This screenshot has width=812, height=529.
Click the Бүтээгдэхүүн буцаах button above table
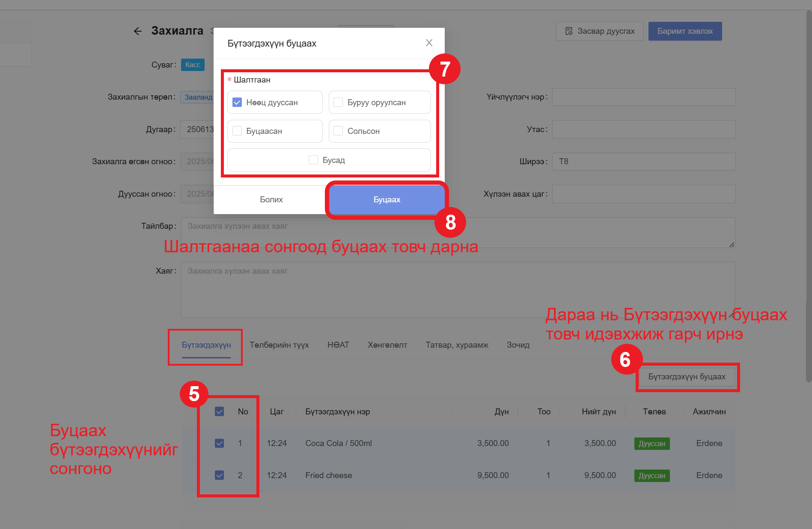click(687, 377)
